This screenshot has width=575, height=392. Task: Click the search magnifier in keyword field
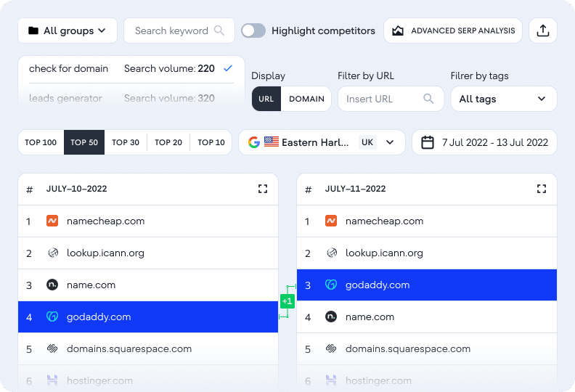point(219,30)
